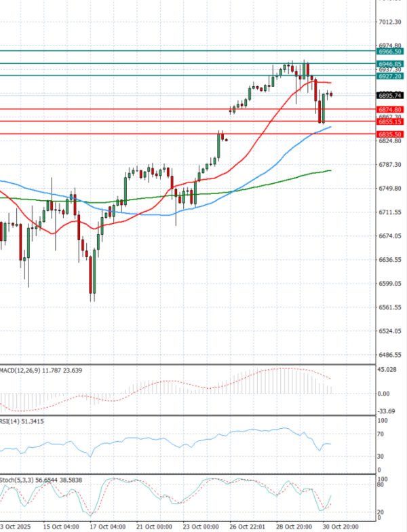This screenshot has height=532, width=407.
Task: Select the green moving average line's right end
Action: tap(330, 170)
